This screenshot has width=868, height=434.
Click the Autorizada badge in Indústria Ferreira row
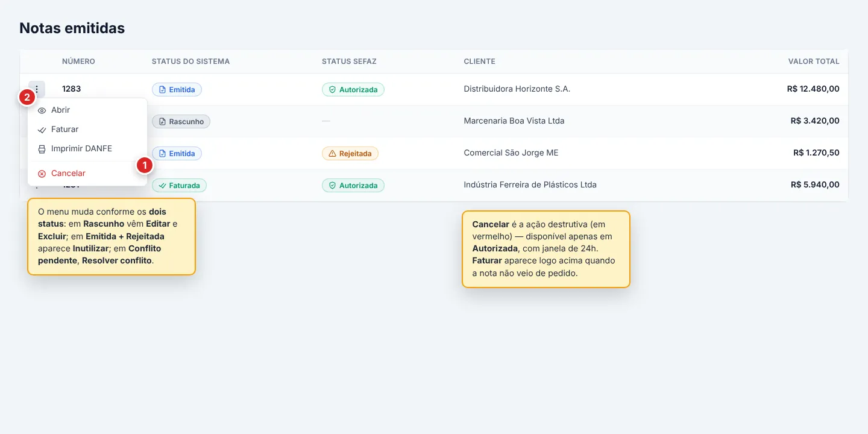[x=353, y=185]
